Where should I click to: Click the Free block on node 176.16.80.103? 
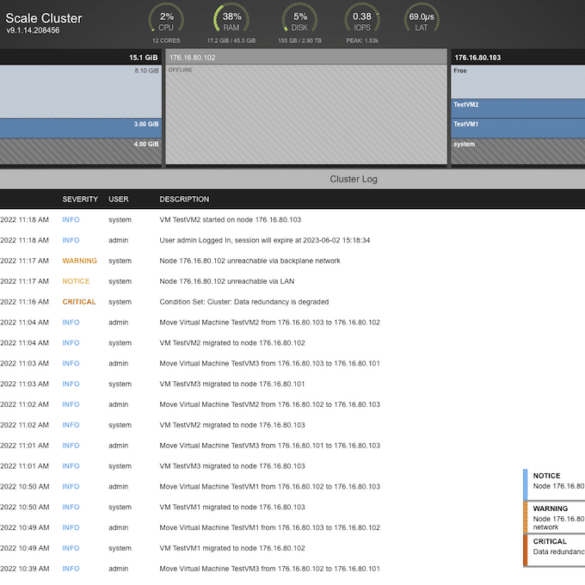coord(518,82)
